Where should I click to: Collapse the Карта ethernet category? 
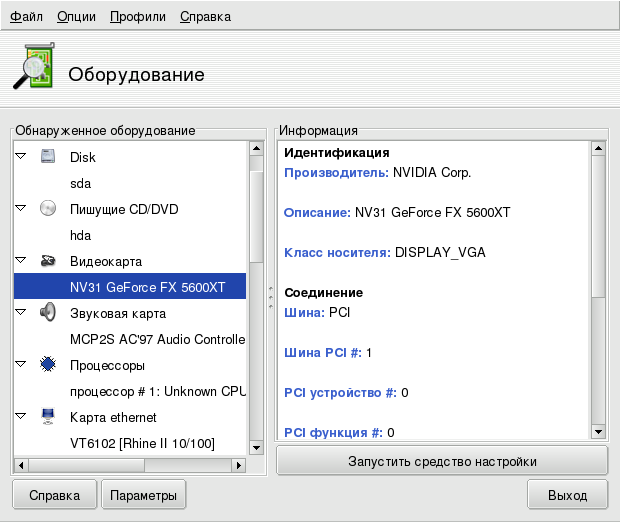[21, 416]
